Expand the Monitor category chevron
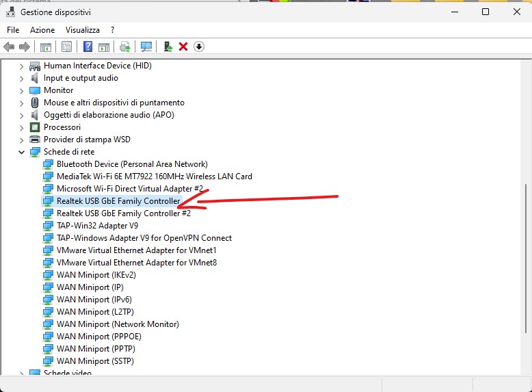 pos(21,91)
